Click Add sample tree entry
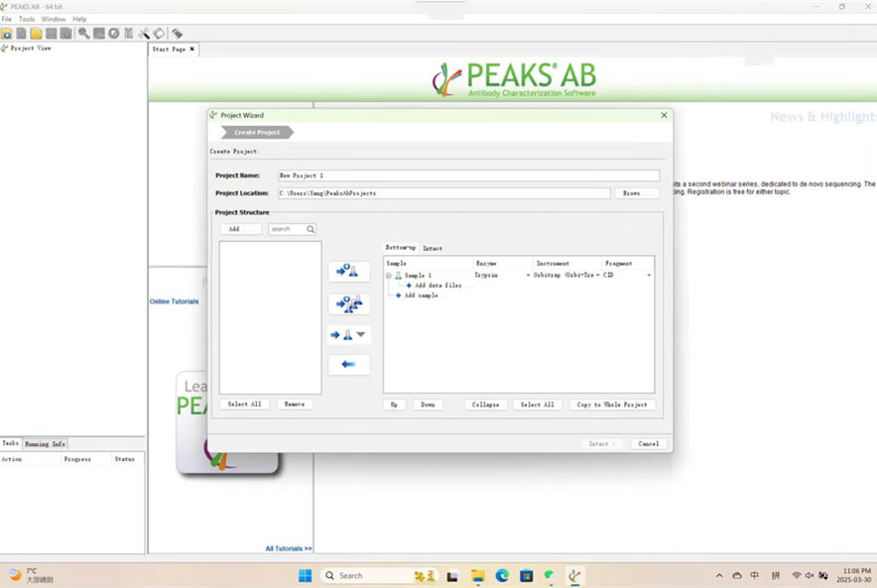Screen dimensions: 877x588 pyautogui.click(x=421, y=295)
